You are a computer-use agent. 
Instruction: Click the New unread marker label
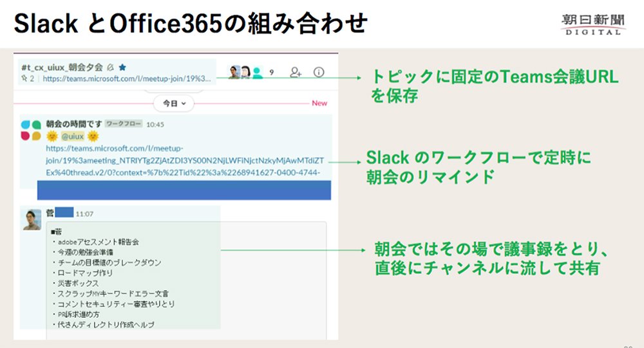[x=319, y=103]
